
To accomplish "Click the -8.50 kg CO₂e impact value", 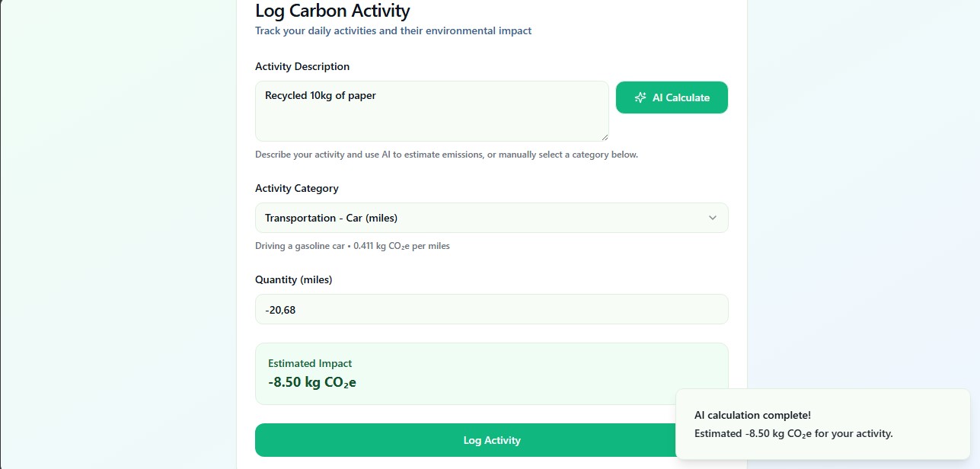I will tap(312, 382).
